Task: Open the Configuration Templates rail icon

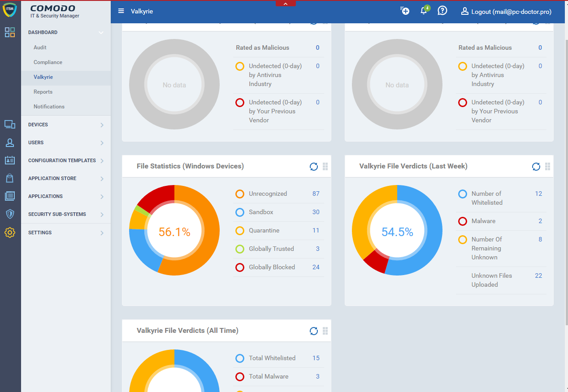Action: click(10, 160)
